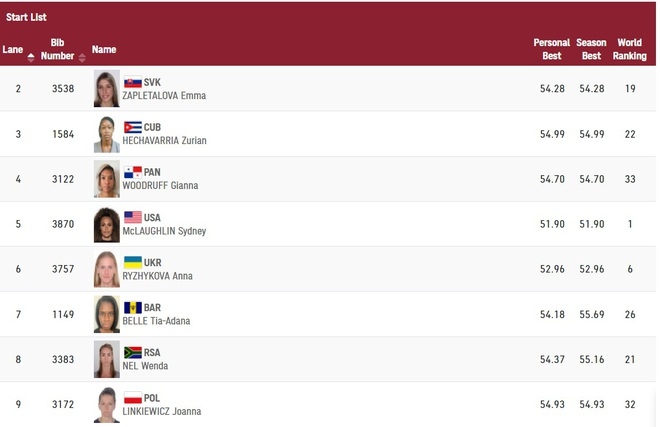Open LINKIEWICZ Joanna's profile link
Image resolution: width=660 pixels, height=427 pixels.
(164, 411)
